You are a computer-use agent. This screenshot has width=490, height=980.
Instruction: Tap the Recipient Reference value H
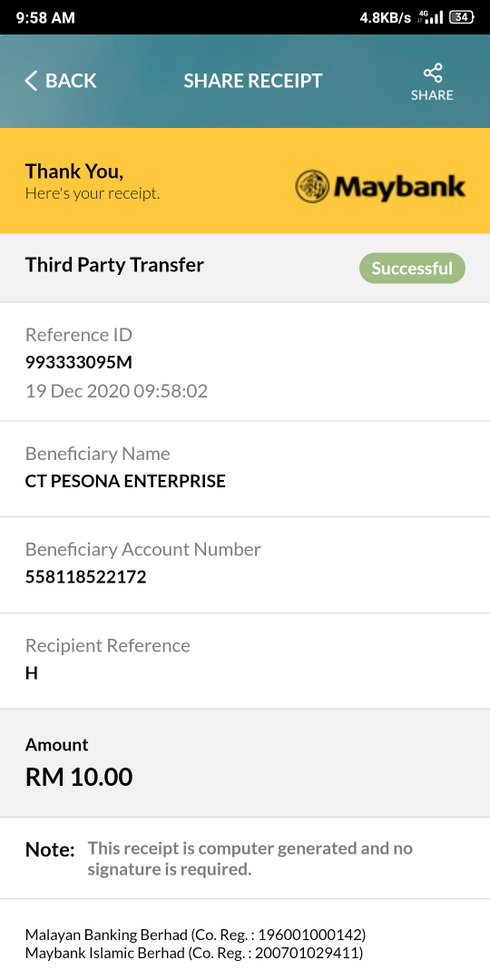tap(31, 673)
